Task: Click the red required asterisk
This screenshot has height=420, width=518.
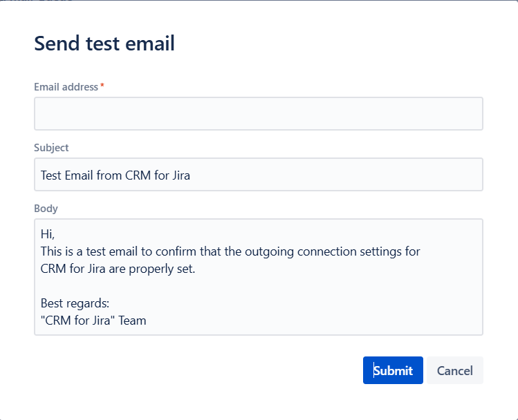Action: 102,86
